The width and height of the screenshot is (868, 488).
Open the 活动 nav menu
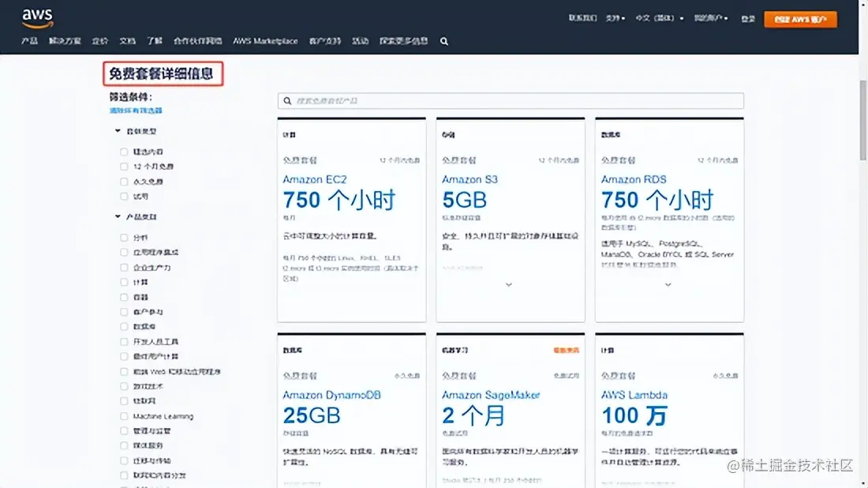coord(361,41)
